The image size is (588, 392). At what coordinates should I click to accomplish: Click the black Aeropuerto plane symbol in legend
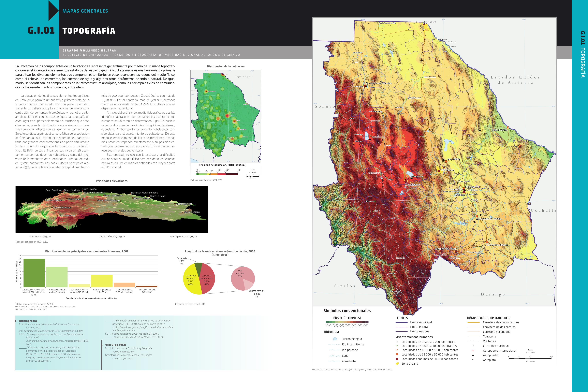click(x=473, y=355)
